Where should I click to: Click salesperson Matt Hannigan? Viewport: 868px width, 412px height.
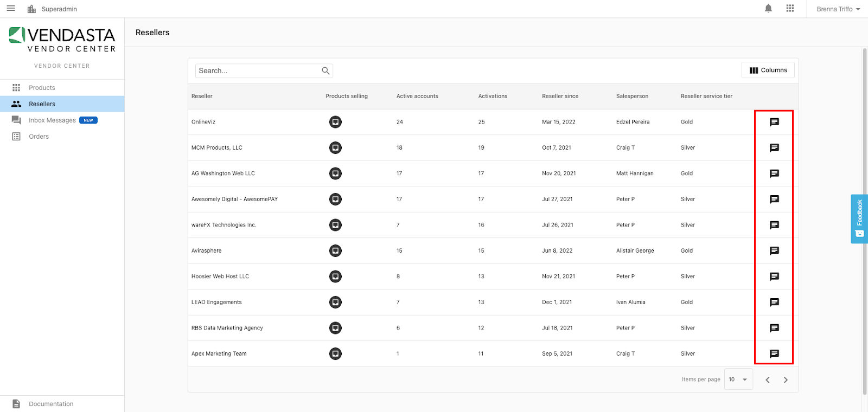pos(635,173)
